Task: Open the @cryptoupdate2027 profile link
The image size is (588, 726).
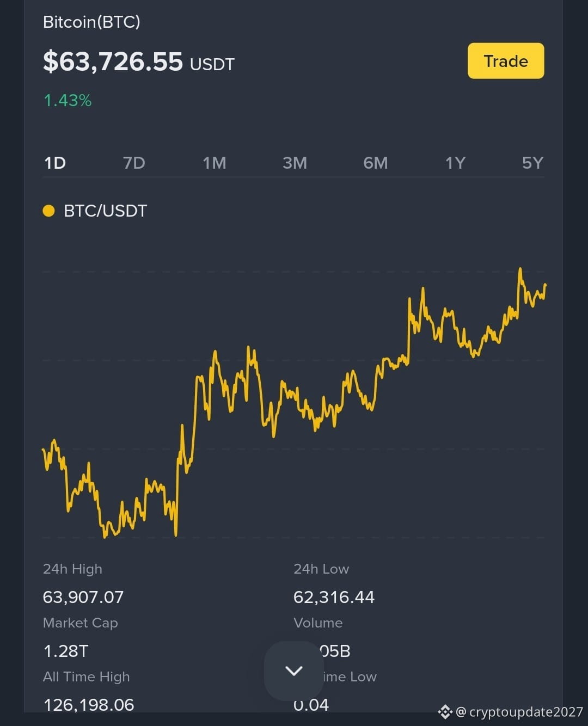Action: tap(519, 712)
